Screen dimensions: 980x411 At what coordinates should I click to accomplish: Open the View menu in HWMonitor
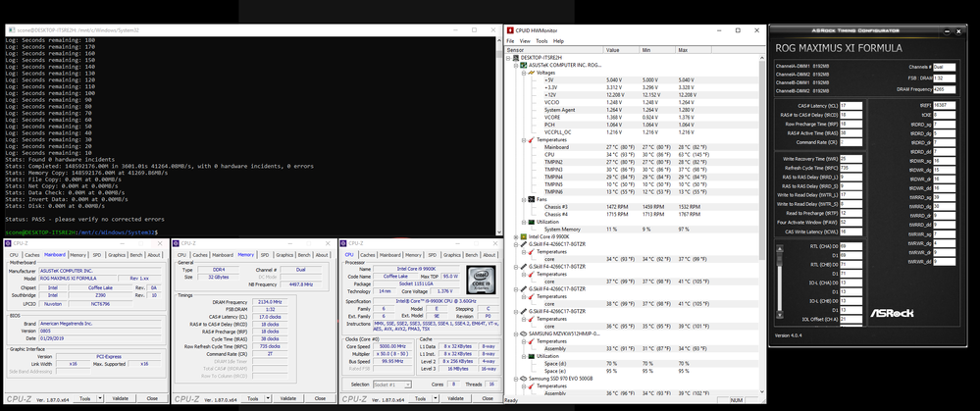click(x=525, y=41)
